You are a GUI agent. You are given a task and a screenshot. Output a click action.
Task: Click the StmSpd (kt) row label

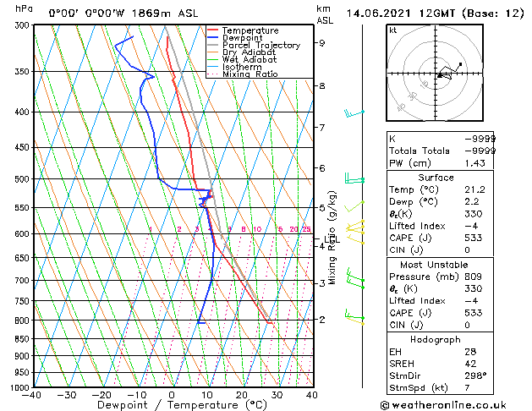419,388
